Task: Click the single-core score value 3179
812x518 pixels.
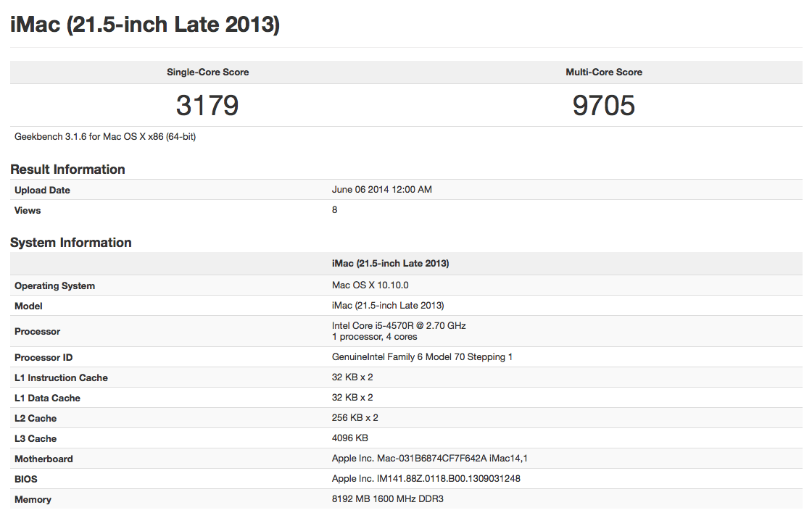Action: [x=207, y=106]
